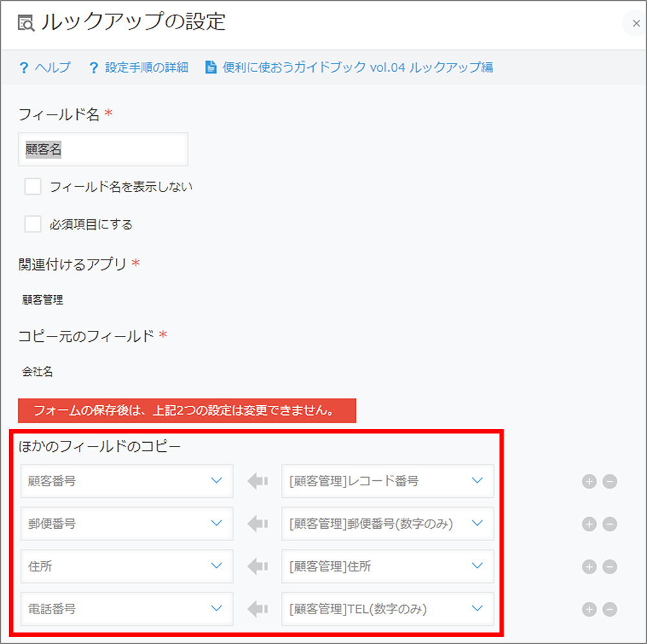This screenshot has width=647, height=644.
Task: Remove the 電話番号 mapping row
Action: pos(609,609)
